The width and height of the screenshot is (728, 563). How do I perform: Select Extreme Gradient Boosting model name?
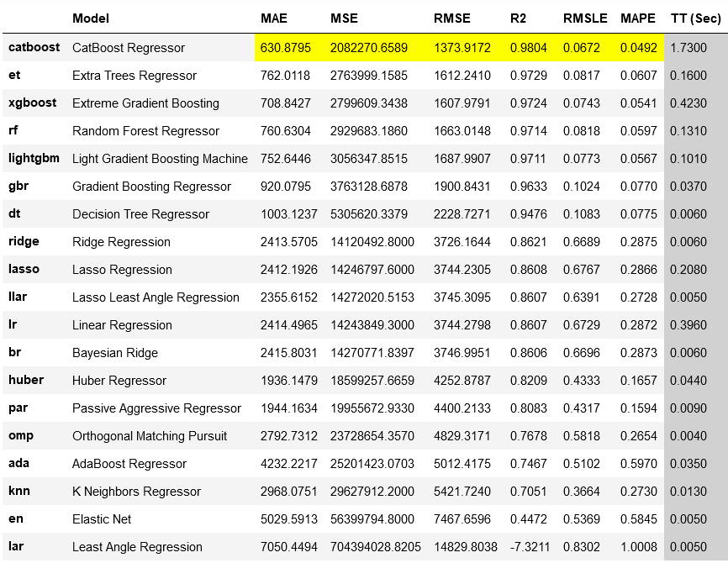tap(145, 103)
